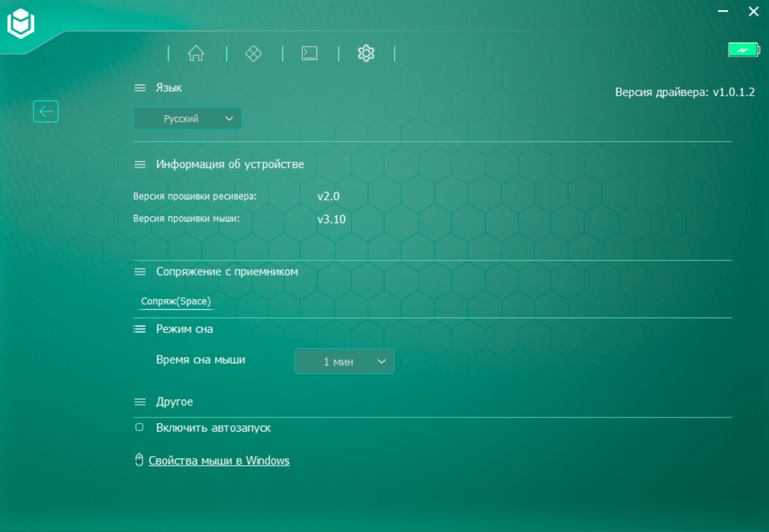Screen dimensions: 769x532
Task: Click the back arrow button
Action: coord(46,112)
